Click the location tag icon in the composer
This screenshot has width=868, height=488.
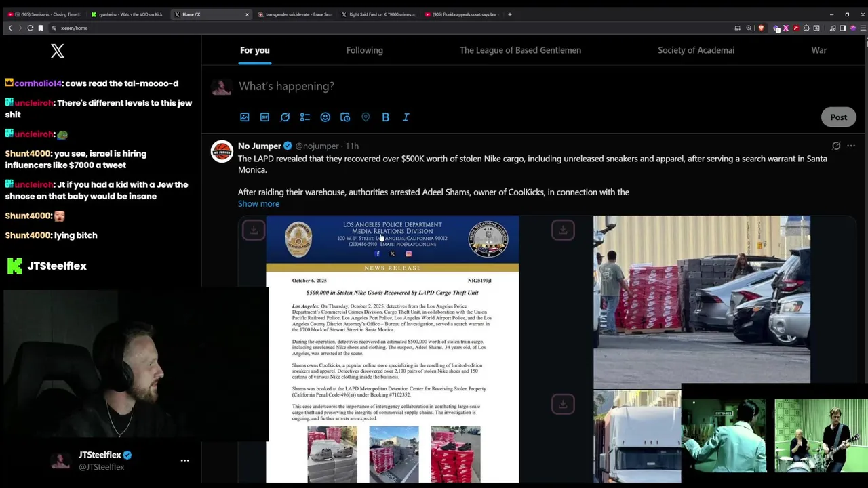[366, 117]
